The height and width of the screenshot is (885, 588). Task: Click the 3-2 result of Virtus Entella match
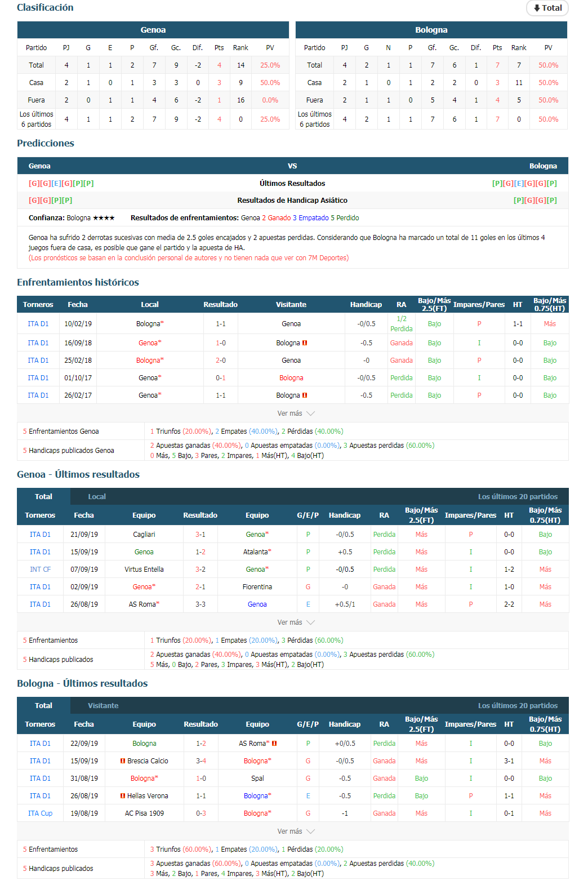point(201,569)
